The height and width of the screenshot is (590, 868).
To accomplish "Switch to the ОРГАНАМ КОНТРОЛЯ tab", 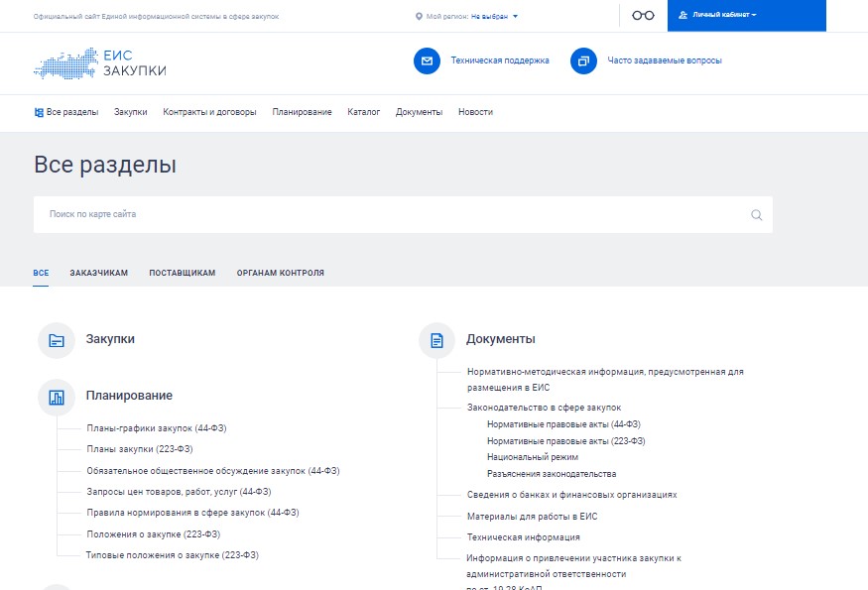I will coord(280,273).
